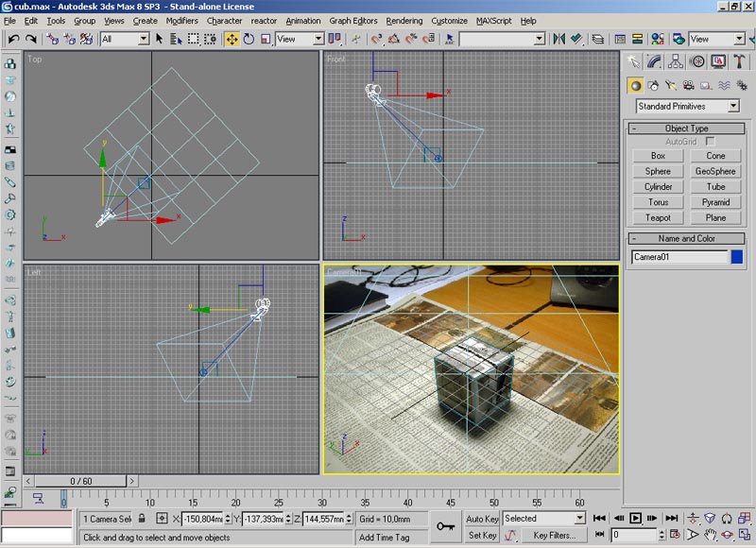Enable the AutoGrid checkbox
This screenshot has height=548, width=756.
(x=711, y=141)
